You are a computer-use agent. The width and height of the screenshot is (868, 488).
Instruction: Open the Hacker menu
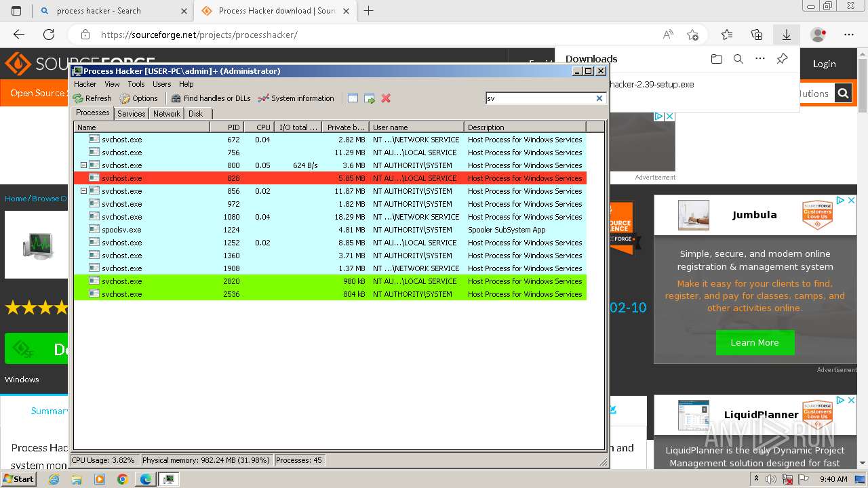click(85, 84)
